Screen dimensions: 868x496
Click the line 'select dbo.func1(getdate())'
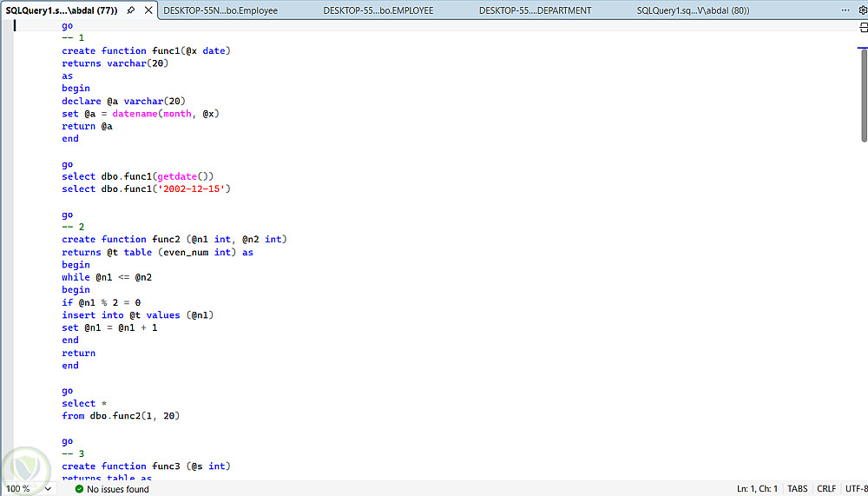(138, 176)
